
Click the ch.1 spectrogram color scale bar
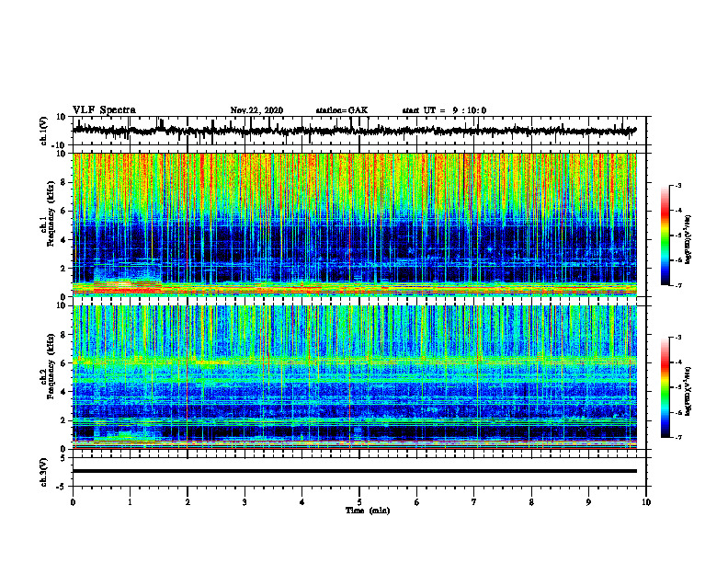(x=665, y=236)
